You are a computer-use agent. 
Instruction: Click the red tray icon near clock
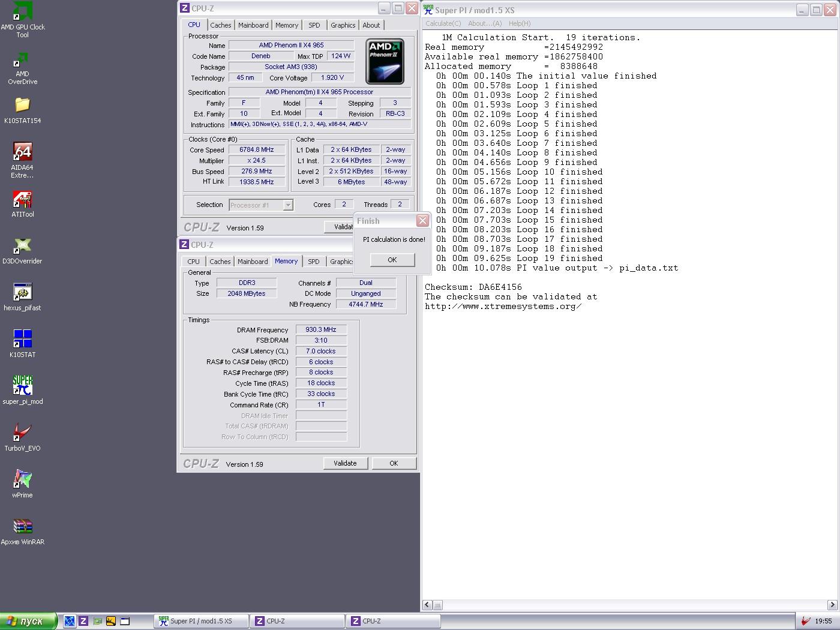click(806, 621)
